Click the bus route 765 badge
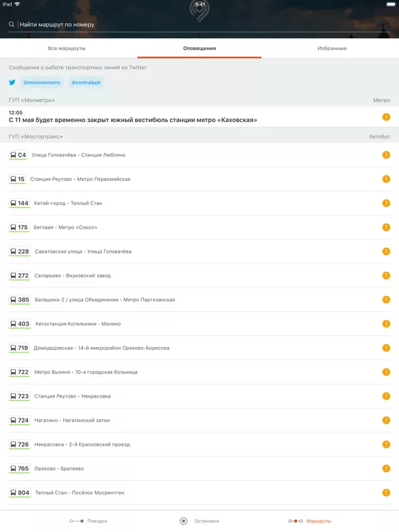Screen dimensions: 399x532 point(19,468)
